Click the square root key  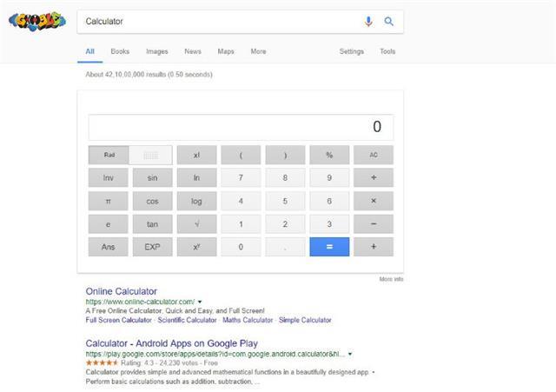pyautogui.click(x=197, y=224)
